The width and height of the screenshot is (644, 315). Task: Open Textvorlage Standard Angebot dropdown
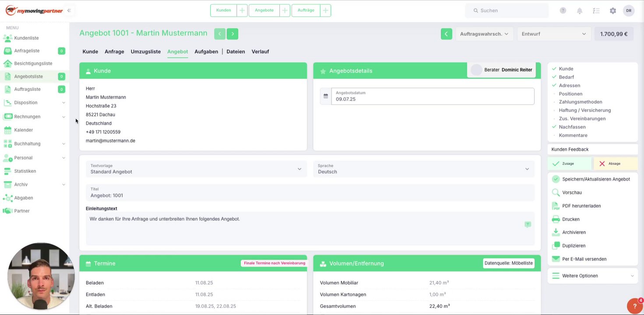pos(196,169)
